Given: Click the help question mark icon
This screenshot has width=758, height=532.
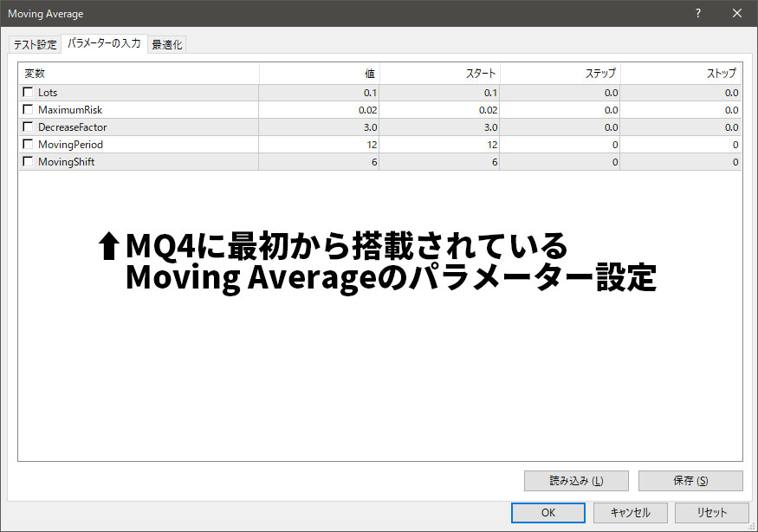Looking at the screenshot, I should coord(698,14).
